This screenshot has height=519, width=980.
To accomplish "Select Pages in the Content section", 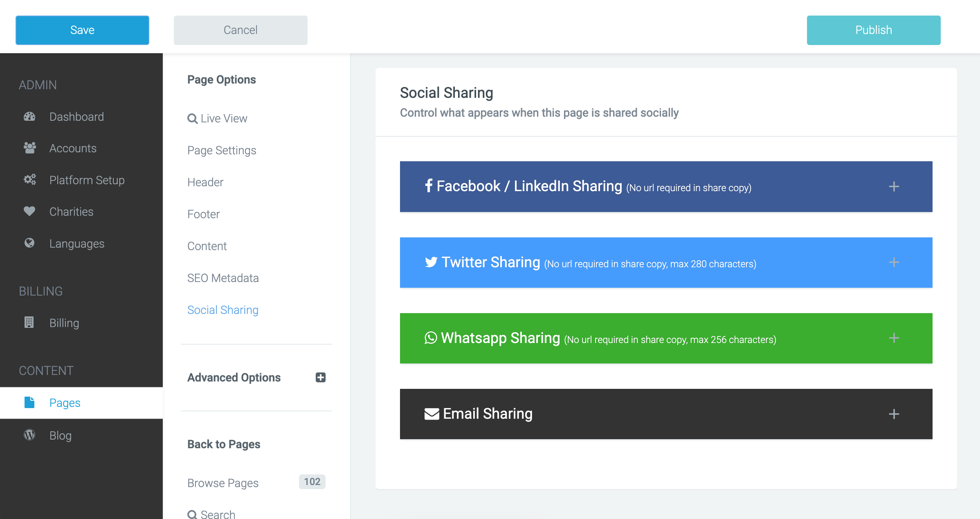I will point(81,403).
